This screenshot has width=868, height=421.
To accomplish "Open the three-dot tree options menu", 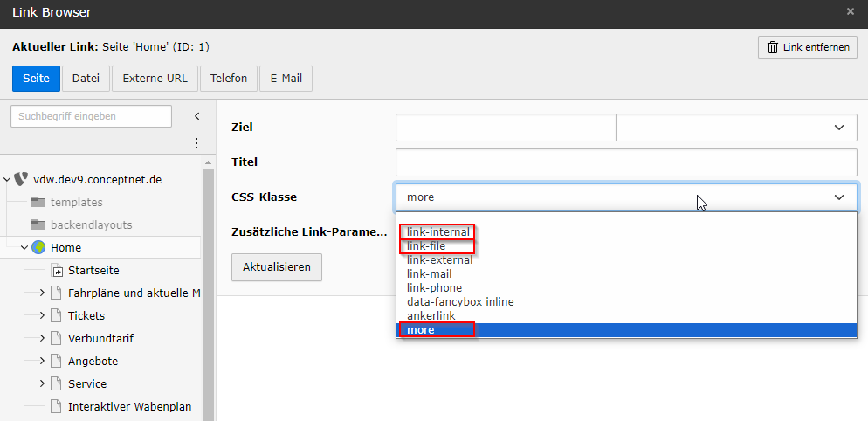I will tap(196, 143).
